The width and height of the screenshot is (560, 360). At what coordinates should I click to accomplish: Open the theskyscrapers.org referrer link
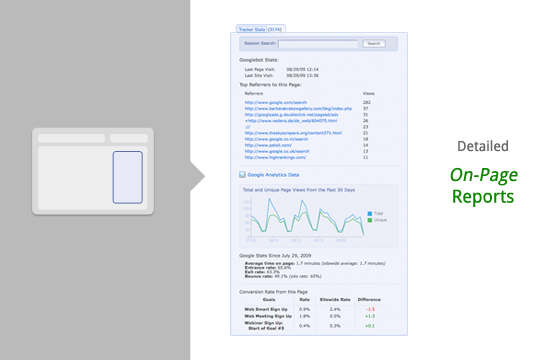coord(293,133)
